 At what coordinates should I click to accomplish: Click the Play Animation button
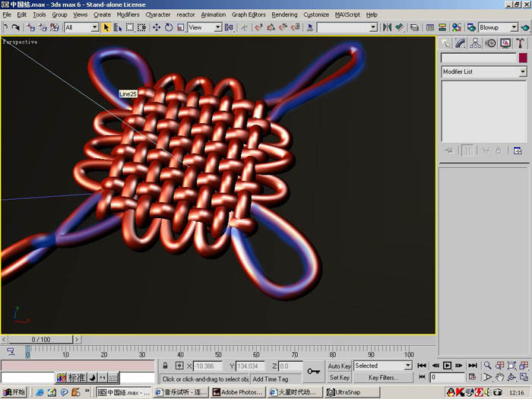(x=447, y=366)
